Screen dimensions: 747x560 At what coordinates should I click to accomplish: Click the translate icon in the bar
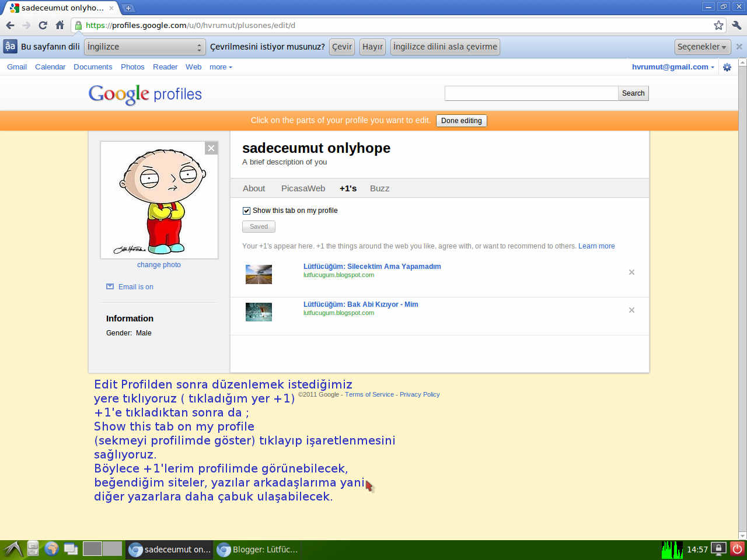(10, 47)
